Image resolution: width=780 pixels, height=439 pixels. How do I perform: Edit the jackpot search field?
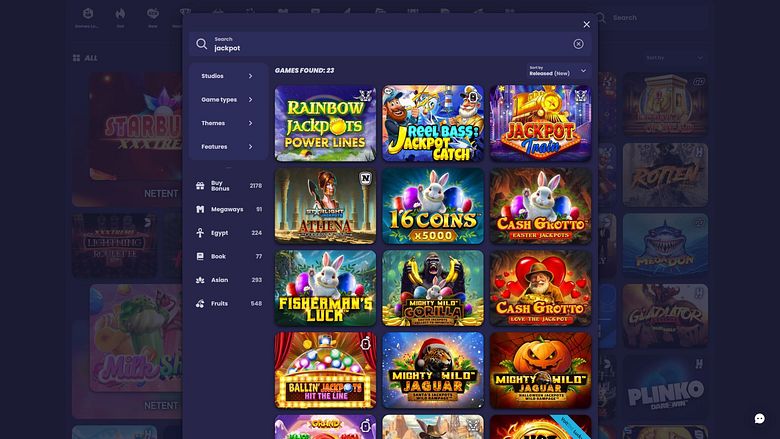click(x=390, y=44)
